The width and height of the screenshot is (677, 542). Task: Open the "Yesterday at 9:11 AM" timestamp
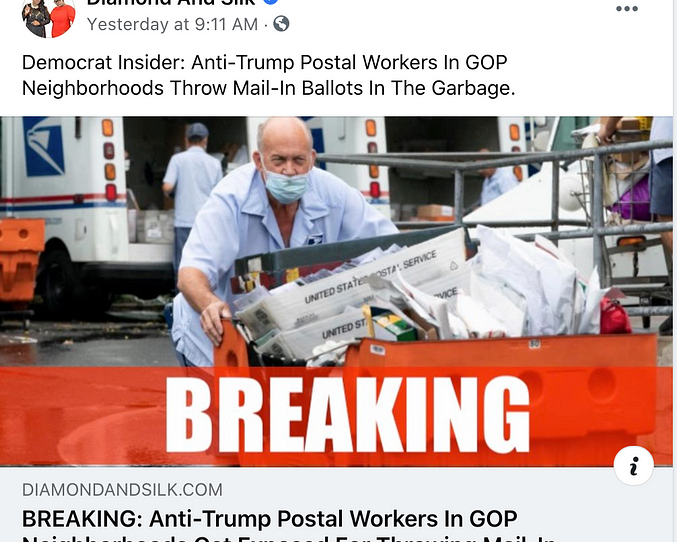click(x=172, y=24)
